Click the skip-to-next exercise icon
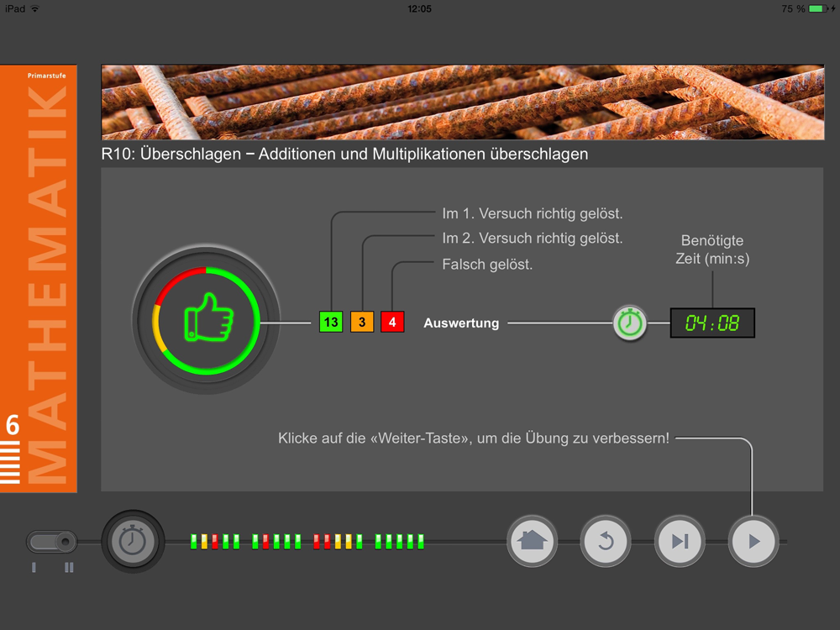 tap(680, 541)
